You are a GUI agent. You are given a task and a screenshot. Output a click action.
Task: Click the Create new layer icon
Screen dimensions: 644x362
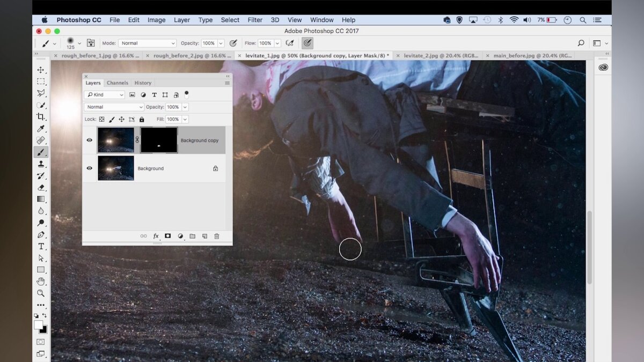(x=204, y=236)
